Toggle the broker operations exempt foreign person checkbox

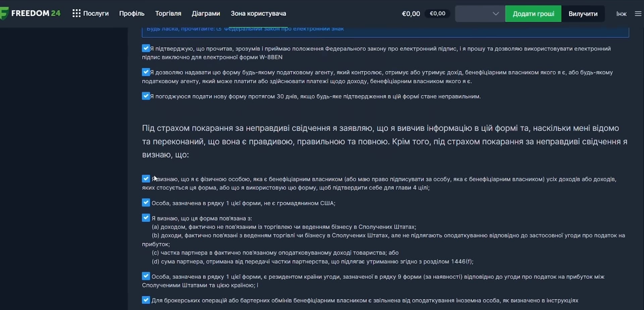[x=146, y=300]
